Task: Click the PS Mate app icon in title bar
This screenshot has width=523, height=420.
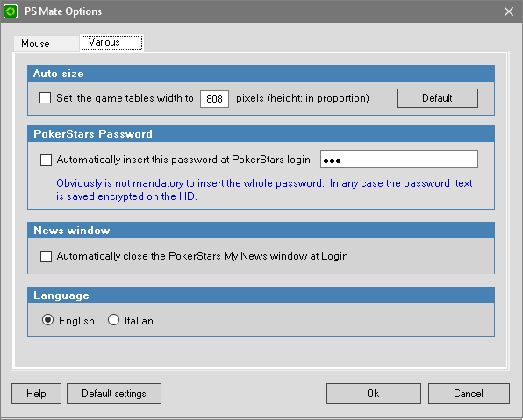Action: [11, 11]
